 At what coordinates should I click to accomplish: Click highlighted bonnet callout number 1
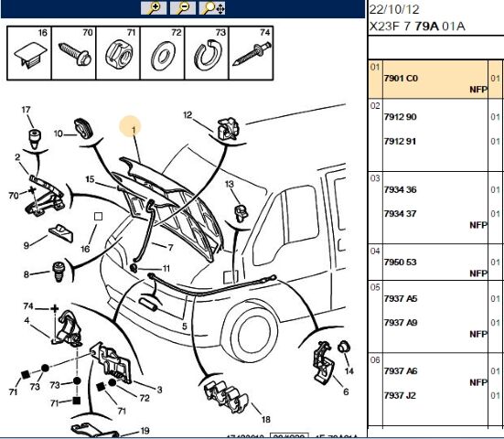(x=134, y=130)
